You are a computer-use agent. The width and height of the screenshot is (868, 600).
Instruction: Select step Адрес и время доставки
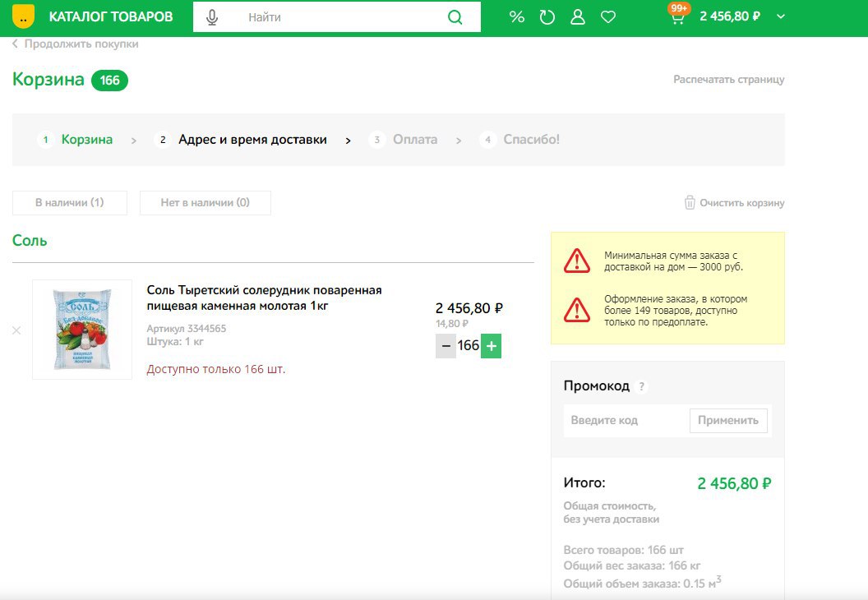241,140
